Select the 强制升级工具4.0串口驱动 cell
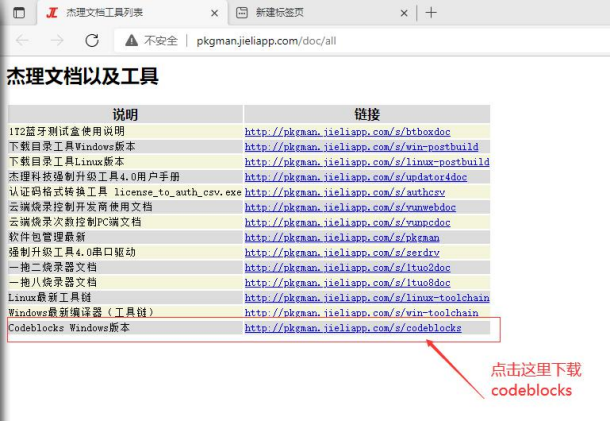 (x=125, y=253)
